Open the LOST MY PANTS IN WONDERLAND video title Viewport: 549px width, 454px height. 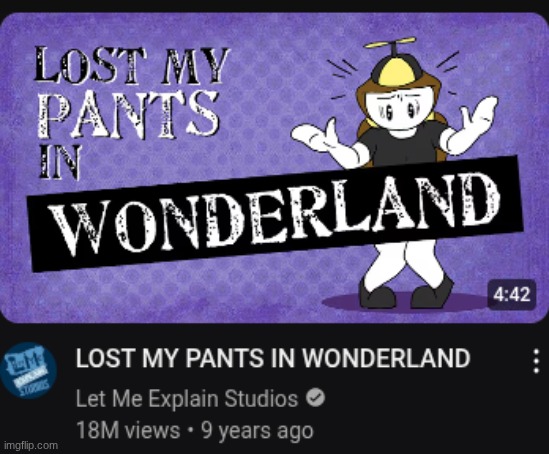pos(273,358)
